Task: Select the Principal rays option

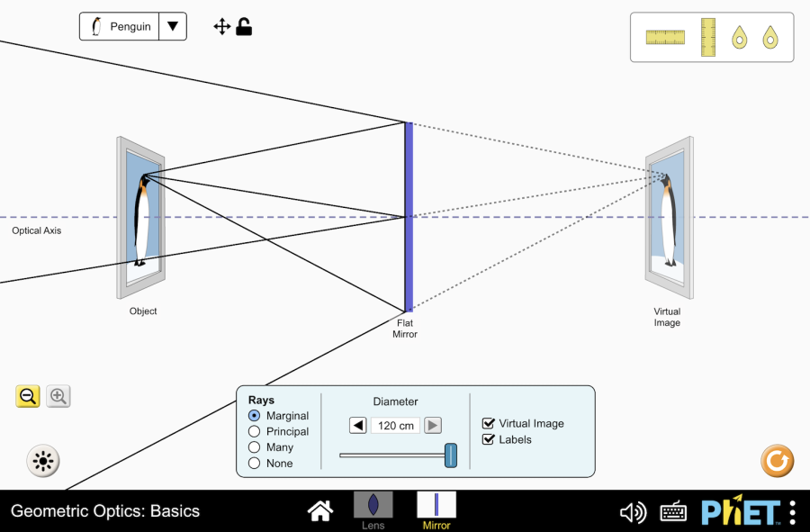Action: pyautogui.click(x=255, y=432)
